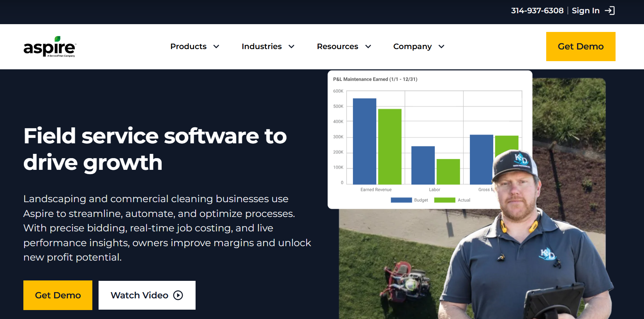This screenshot has width=644, height=319.
Task: Click the green Labor actual bar
Action: tap(448, 171)
